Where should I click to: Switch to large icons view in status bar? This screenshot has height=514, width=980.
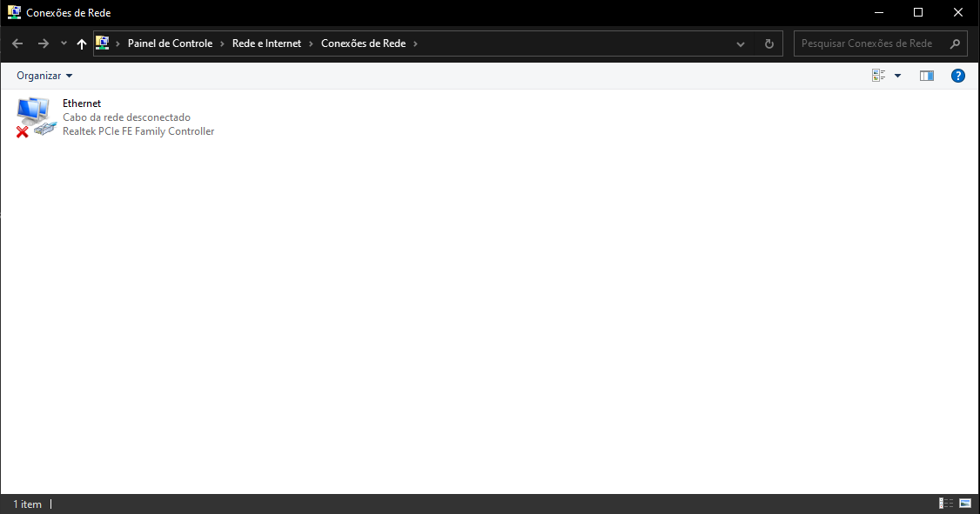[965, 504]
